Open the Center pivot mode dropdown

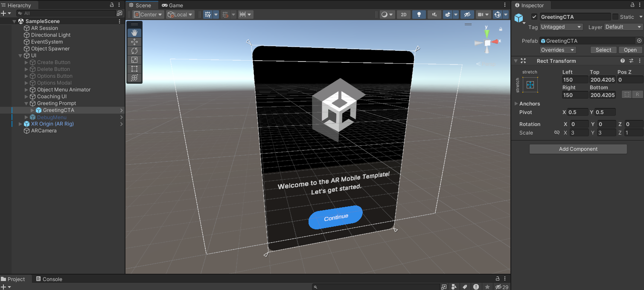148,15
